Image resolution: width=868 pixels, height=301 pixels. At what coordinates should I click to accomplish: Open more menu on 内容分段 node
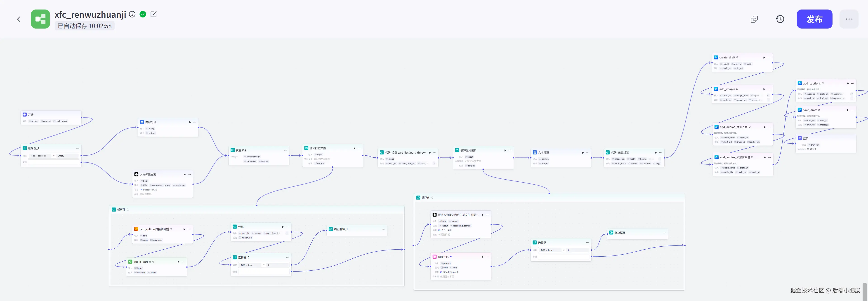[195, 122]
